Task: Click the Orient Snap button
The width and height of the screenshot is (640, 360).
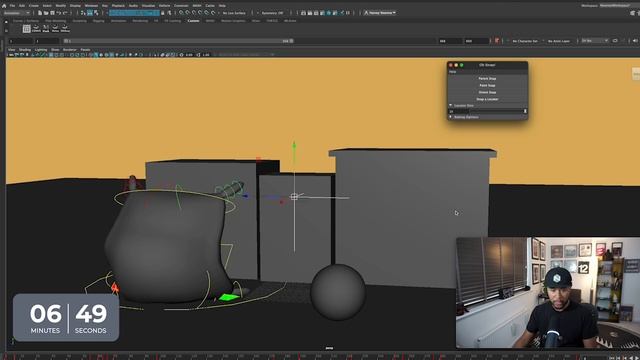Action: coord(487,92)
